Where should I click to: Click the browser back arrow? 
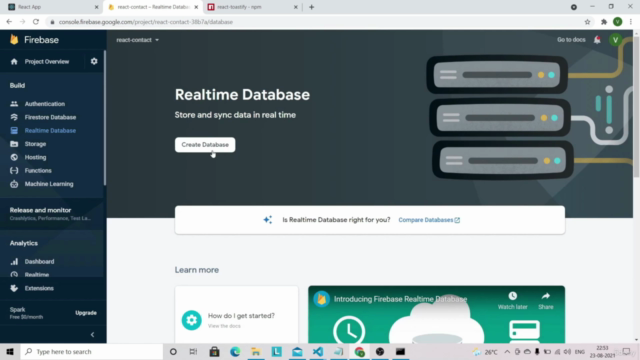pos(9,22)
